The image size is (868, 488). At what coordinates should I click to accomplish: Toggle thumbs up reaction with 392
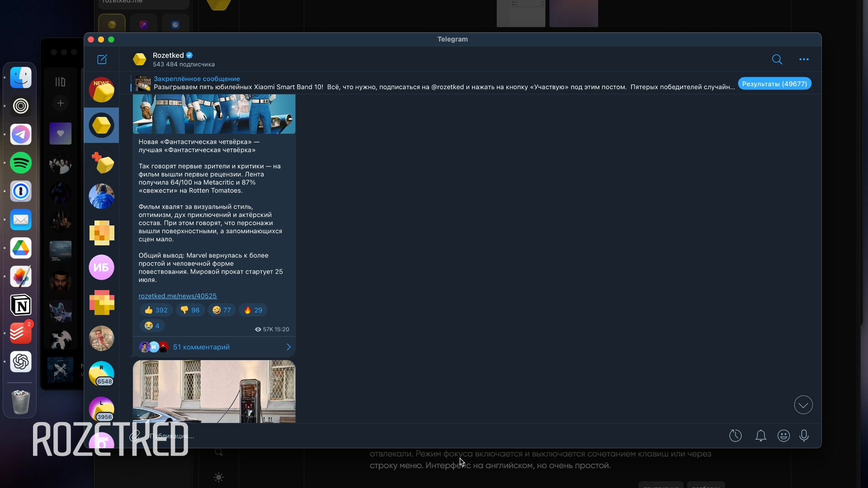[156, 310]
